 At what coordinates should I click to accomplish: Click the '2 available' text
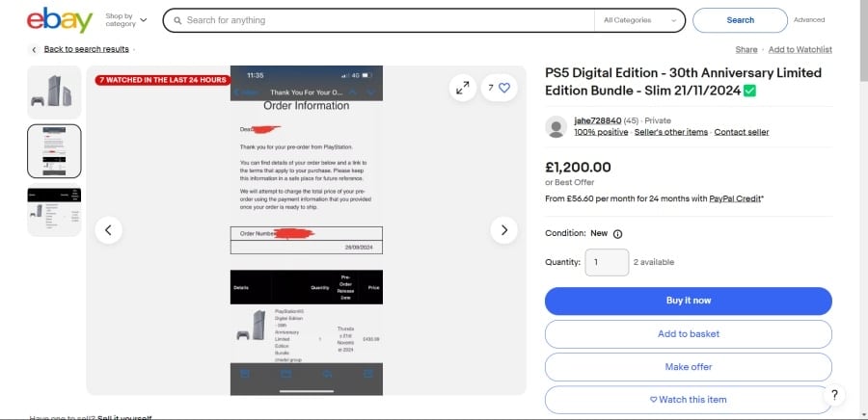point(654,262)
